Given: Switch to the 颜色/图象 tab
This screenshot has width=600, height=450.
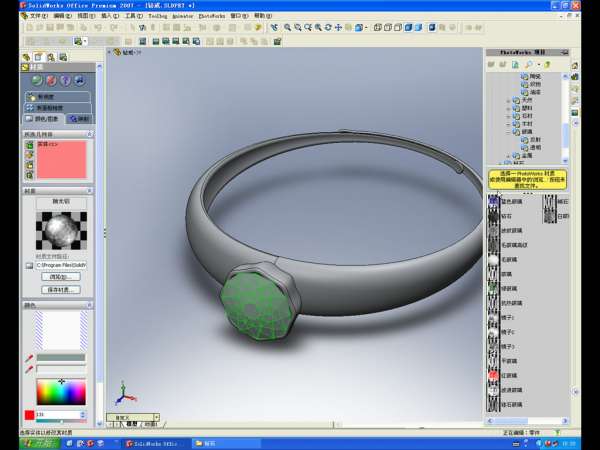Looking at the screenshot, I should pos(41,118).
